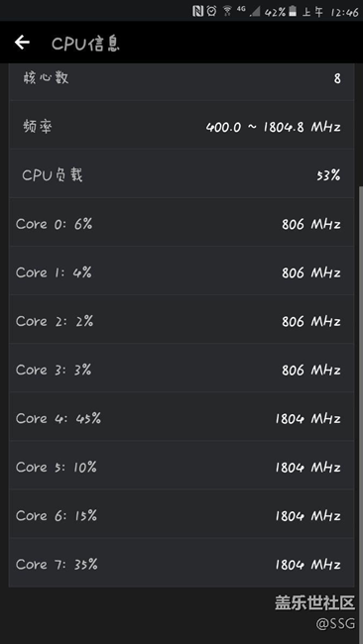Viewport: 363px width, 644px height.
Task: Tap the Core 6: 15% row
Action: click(181, 513)
